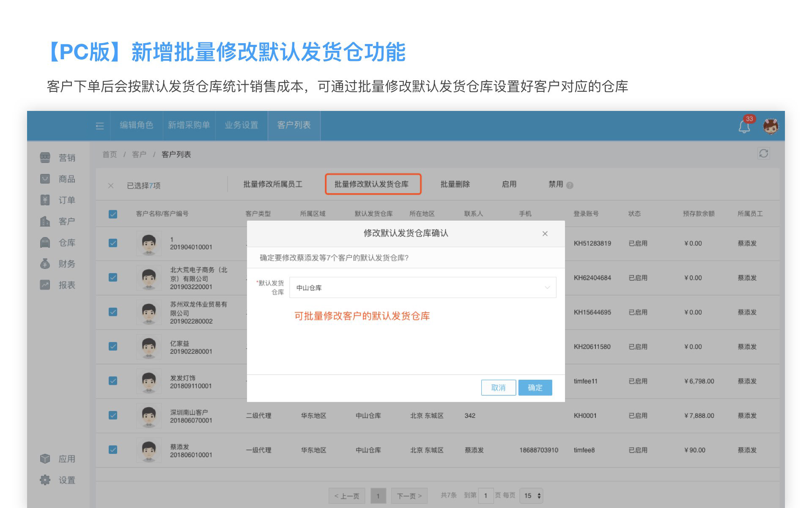Viewport: 812px width, 508px height.
Task: Uncheck the 蔡添发 customer row checkbox
Action: (113, 450)
